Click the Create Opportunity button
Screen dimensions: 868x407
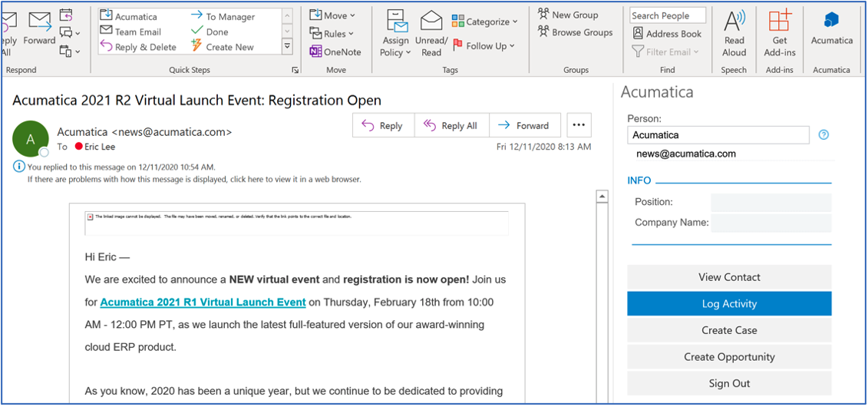(x=729, y=356)
